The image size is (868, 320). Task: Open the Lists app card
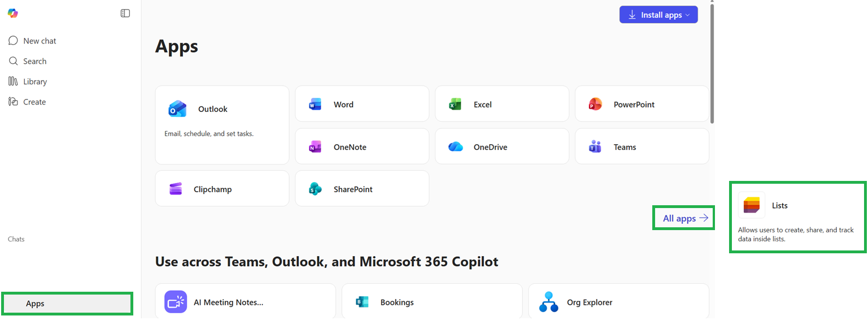[797, 217]
